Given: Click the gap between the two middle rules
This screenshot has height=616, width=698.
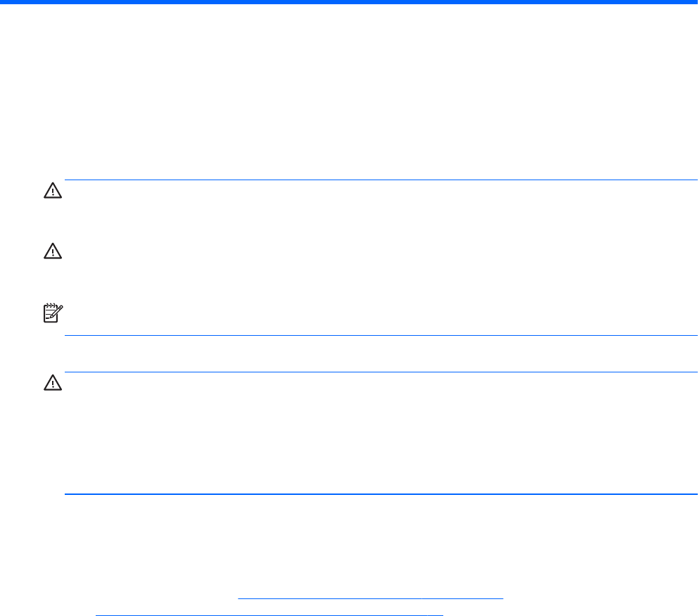Looking at the screenshot, I should coord(380,353).
